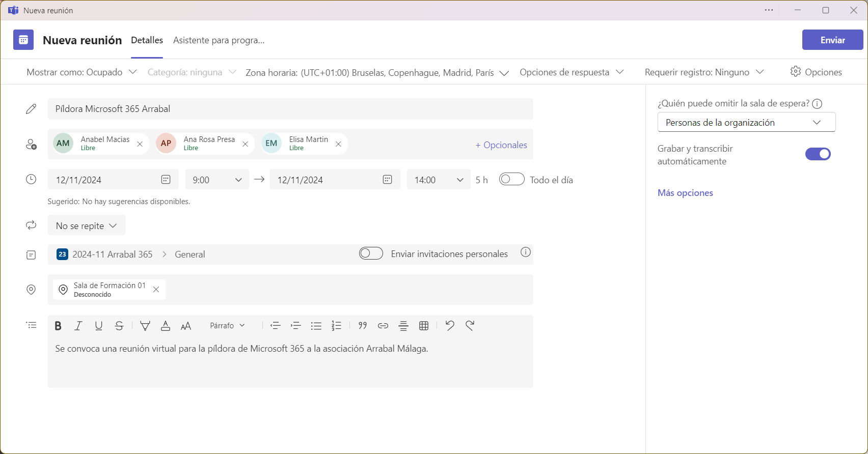This screenshot has width=868, height=454.
Task: Remove Sala de Formación 01 location
Action: 156,290
